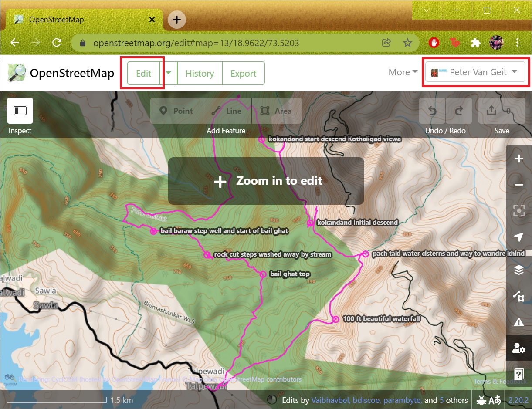The width and height of the screenshot is (532, 409).
Task: Open the extensions puzzle-piece menu
Action: coord(476,42)
